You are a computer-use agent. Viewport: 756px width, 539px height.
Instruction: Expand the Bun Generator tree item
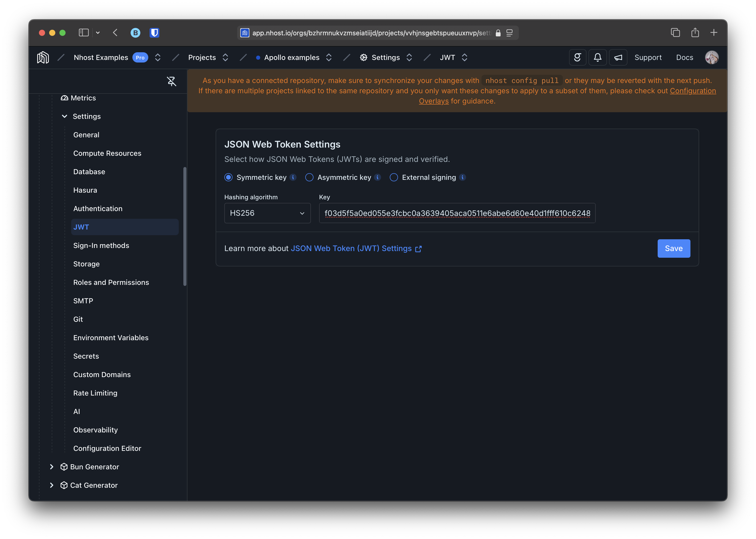pos(51,467)
